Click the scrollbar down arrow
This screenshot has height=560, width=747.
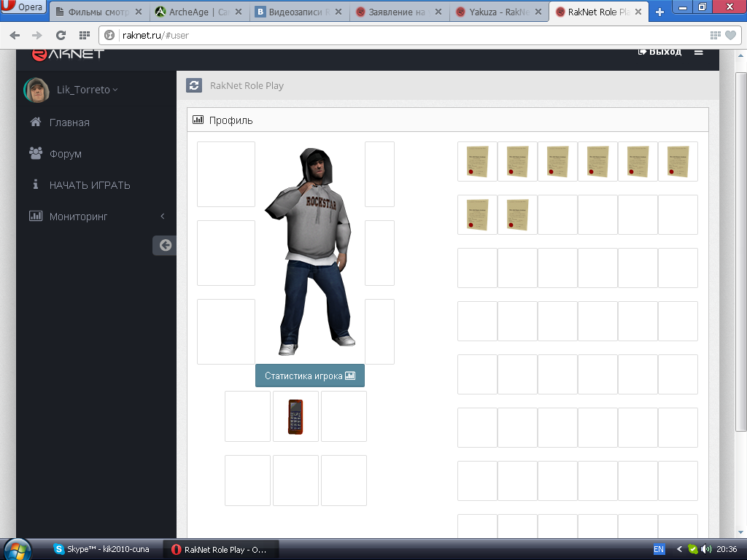tap(740, 532)
